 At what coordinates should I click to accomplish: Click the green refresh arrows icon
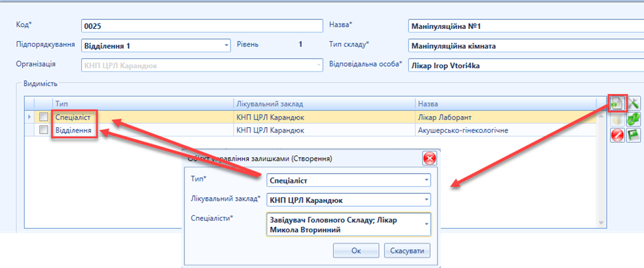(634, 119)
